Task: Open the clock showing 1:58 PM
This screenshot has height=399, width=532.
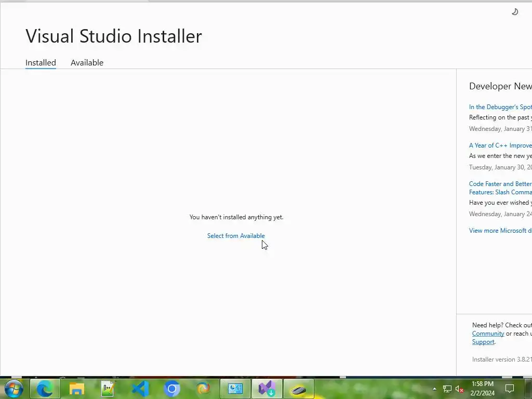Action: click(483, 389)
